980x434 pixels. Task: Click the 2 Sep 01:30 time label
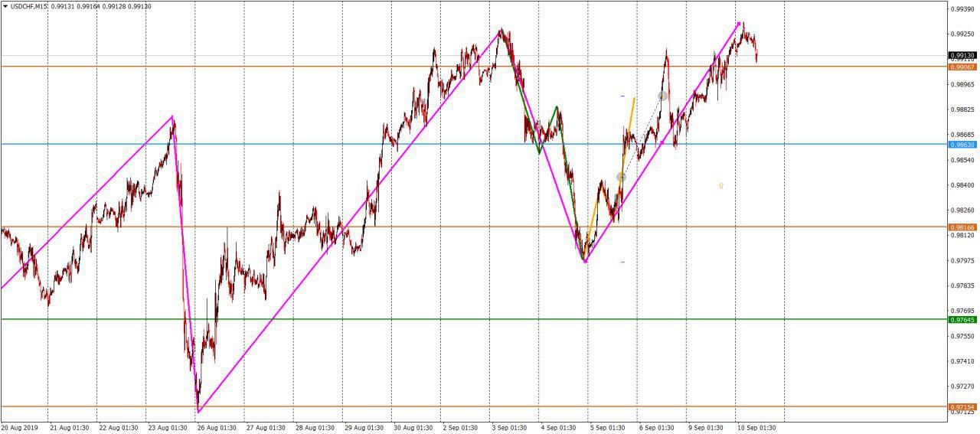[x=460, y=427]
